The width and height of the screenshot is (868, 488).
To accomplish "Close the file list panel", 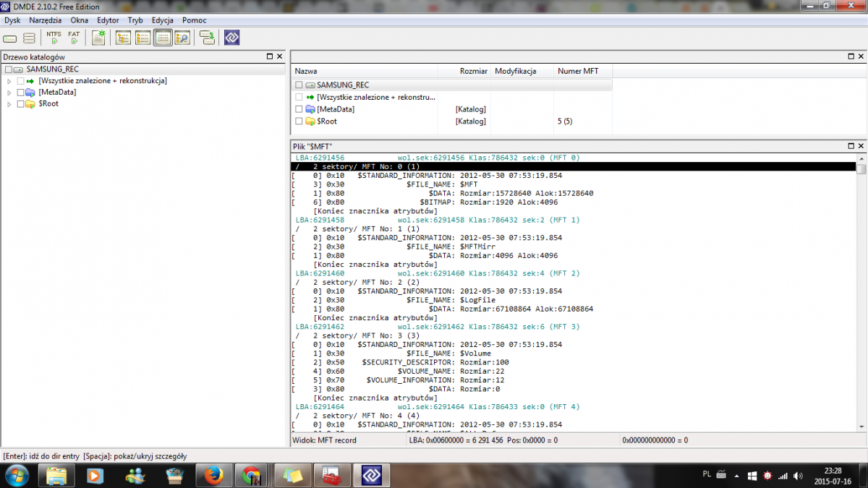I will point(861,56).
